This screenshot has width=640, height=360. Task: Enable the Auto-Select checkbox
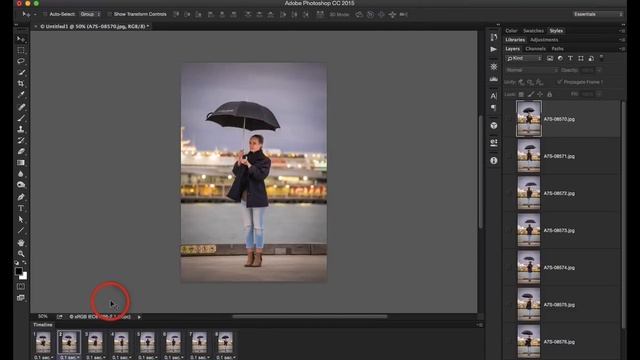(45, 14)
